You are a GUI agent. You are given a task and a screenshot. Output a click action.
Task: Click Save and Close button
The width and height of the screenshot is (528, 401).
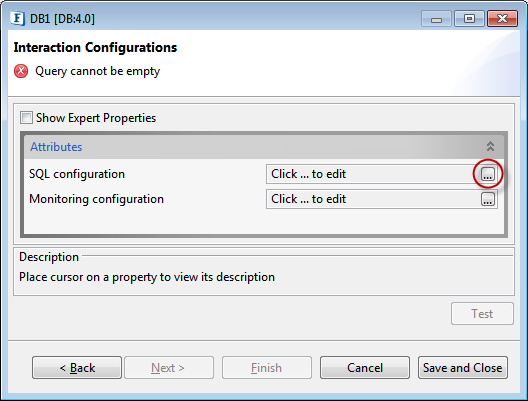pos(463,368)
